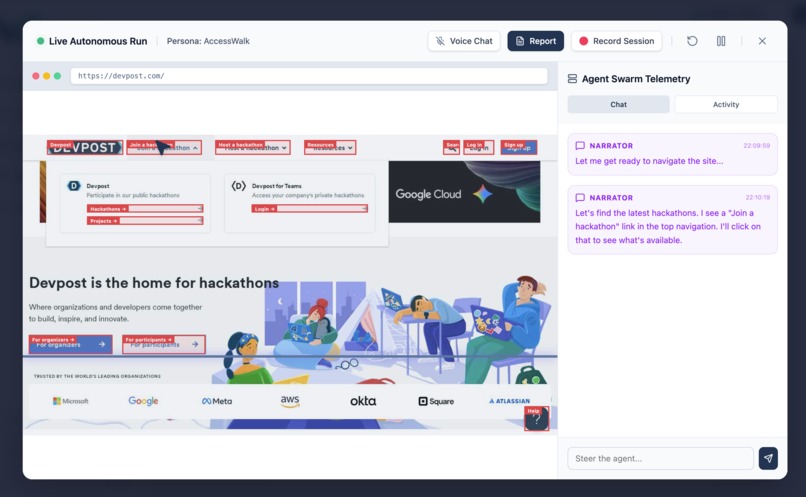The height and width of the screenshot is (497, 806).
Task: Click the URL bar showing https://devpost.com/
Action: 309,76
